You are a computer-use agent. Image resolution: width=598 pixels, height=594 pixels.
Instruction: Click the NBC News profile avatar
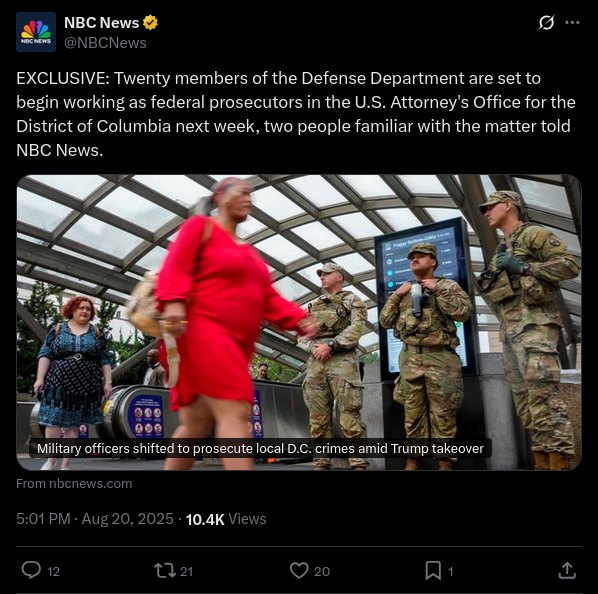click(36, 32)
